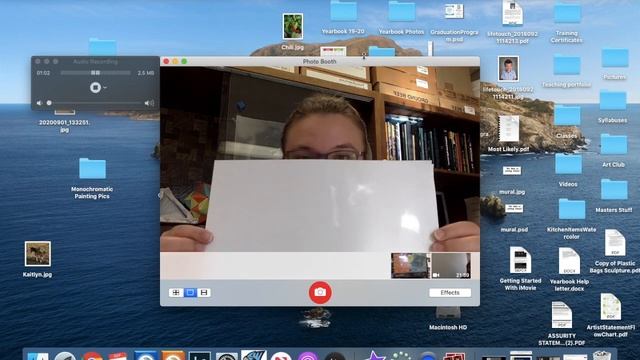Click the 2.5 MB file size readout

(x=146, y=73)
